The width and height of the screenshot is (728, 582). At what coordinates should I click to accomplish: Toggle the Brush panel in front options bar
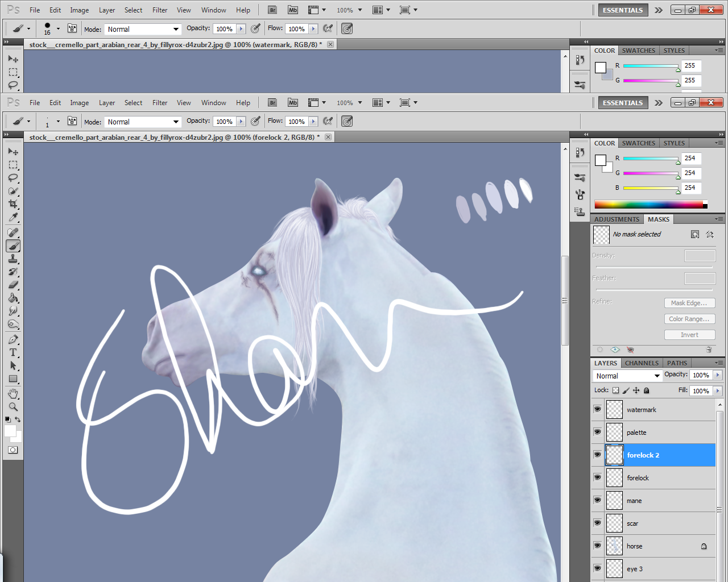tap(72, 121)
